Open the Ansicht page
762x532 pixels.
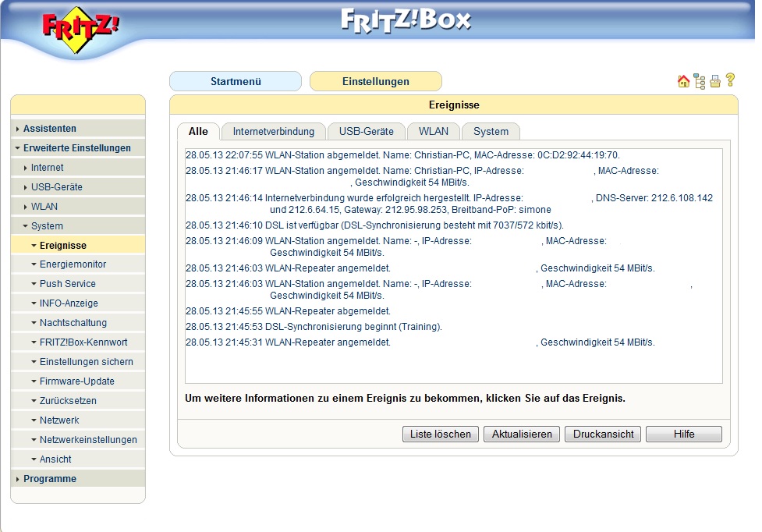(x=78, y=459)
